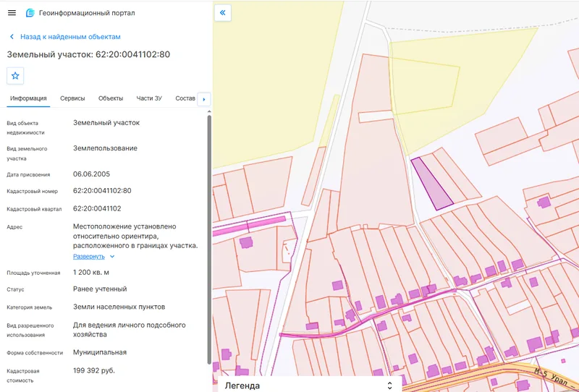
Task: Click the area value 1 200 кв. м
Action: [91, 273]
